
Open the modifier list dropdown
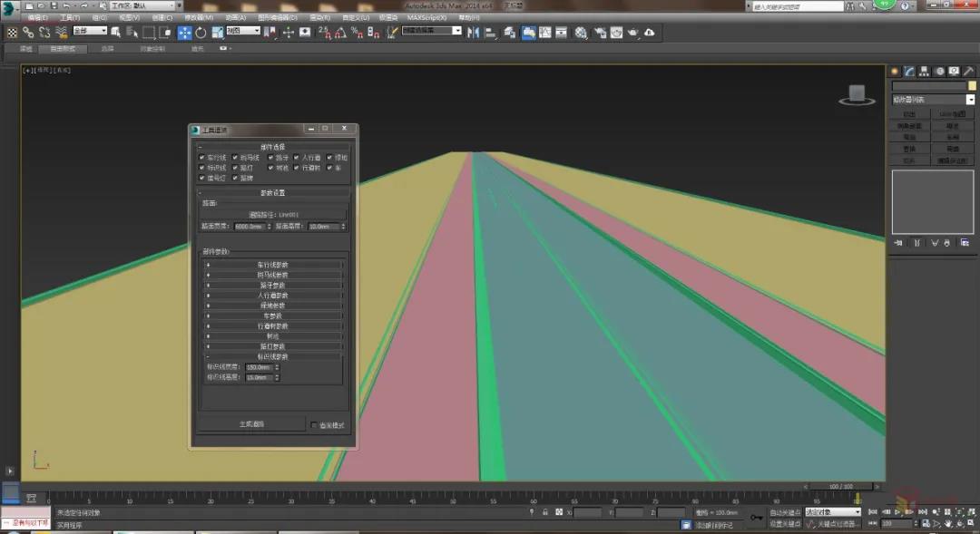coord(970,100)
